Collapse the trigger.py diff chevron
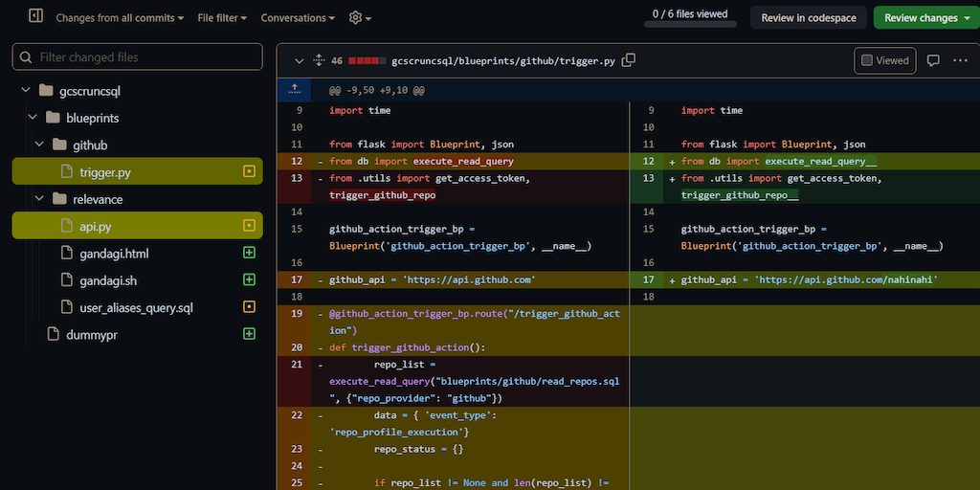980x490 pixels. pos(299,60)
